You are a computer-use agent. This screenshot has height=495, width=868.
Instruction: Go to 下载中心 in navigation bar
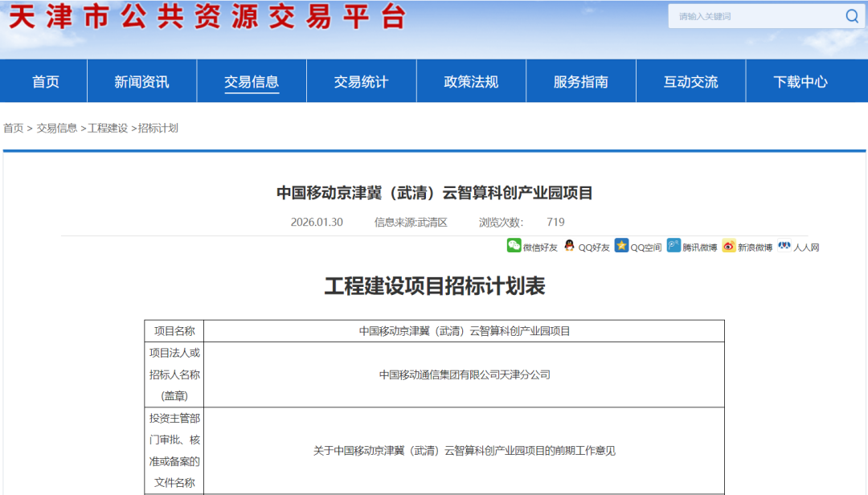pyautogui.click(x=800, y=81)
